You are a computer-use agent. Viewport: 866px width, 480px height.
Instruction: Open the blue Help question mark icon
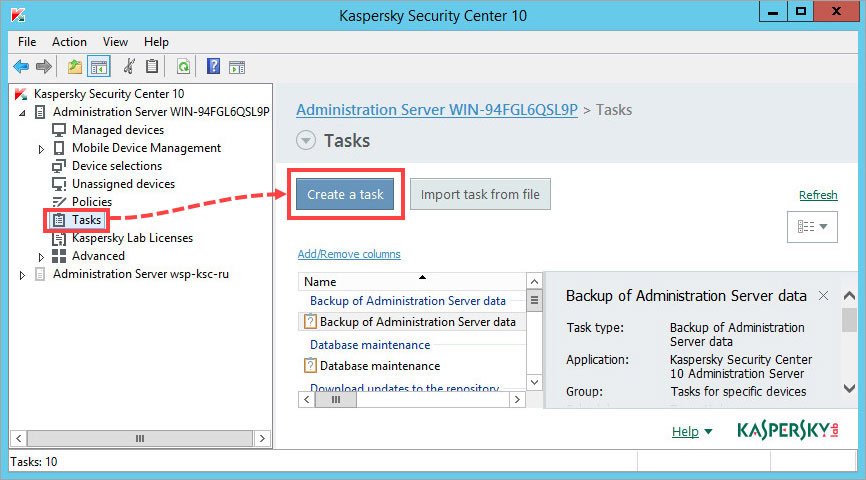(x=213, y=66)
